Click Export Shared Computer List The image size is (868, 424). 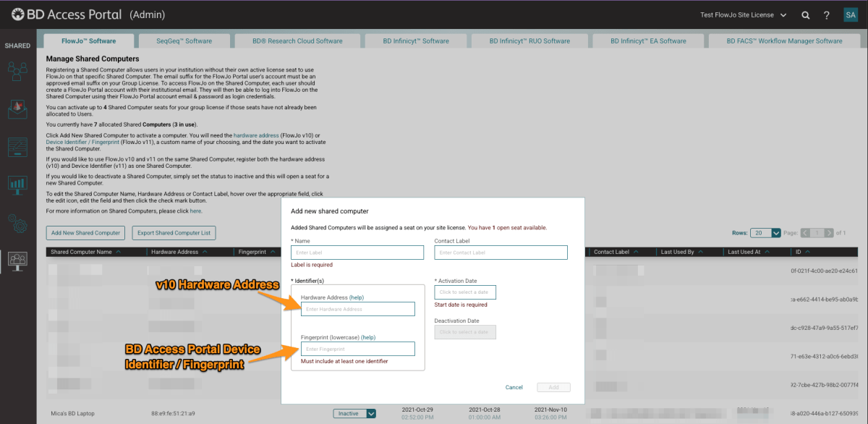(x=174, y=232)
